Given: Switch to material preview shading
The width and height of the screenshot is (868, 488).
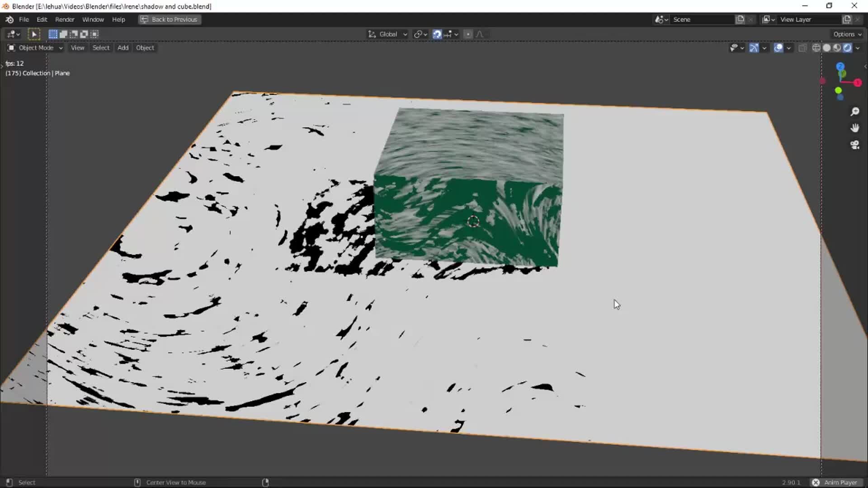Looking at the screenshot, I should [x=837, y=48].
